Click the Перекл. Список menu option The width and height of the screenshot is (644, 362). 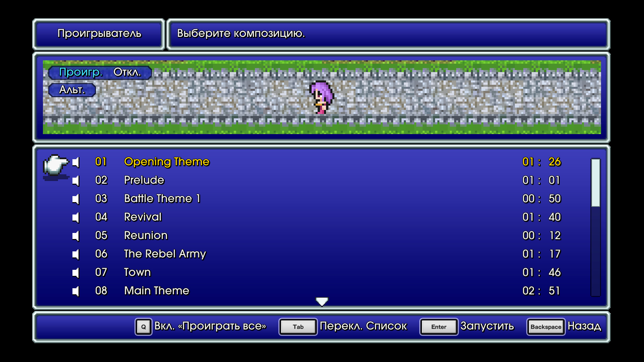[x=363, y=326]
